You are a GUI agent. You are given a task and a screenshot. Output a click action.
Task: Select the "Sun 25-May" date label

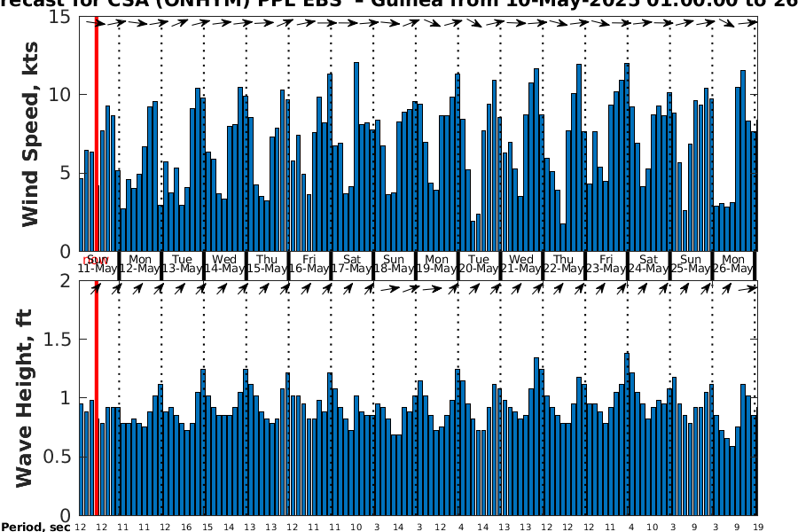click(691, 264)
